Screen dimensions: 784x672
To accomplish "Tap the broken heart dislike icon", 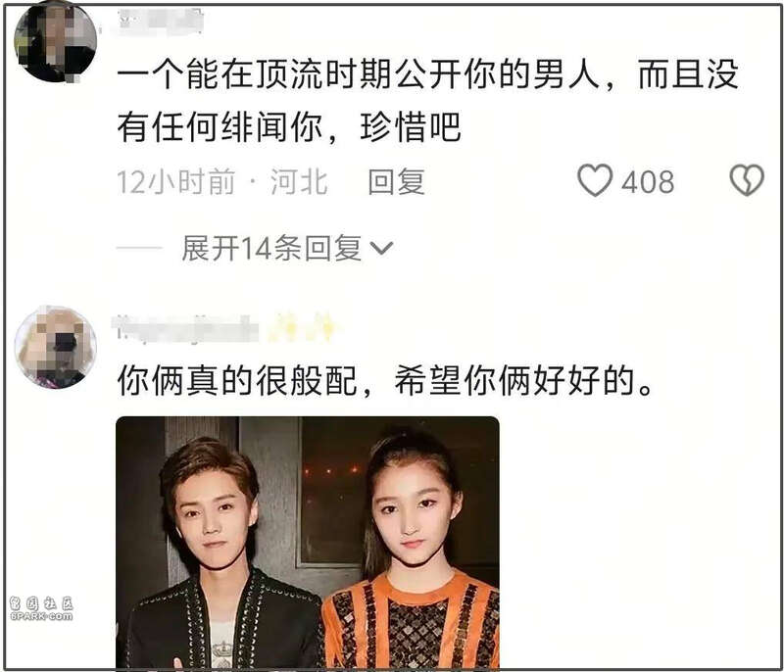I will [747, 180].
